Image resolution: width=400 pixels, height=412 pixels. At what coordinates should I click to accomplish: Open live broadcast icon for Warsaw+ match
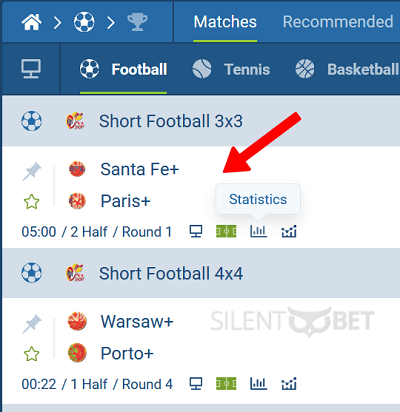tap(196, 384)
